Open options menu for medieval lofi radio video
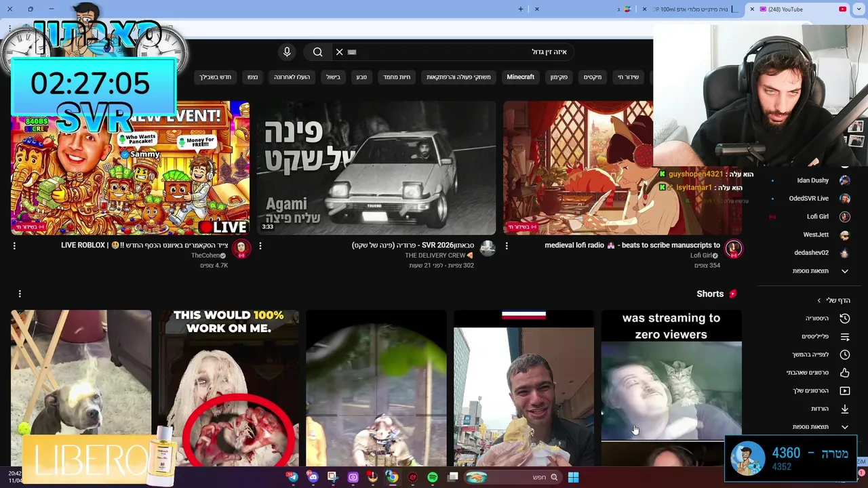The width and height of the screenshot is (868, 488). (x=507, y=246)
